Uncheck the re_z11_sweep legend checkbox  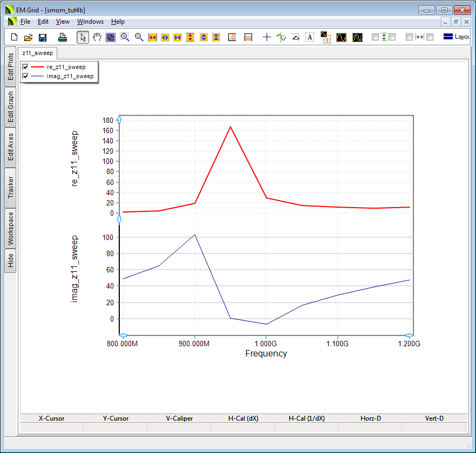tap(25, 67)
